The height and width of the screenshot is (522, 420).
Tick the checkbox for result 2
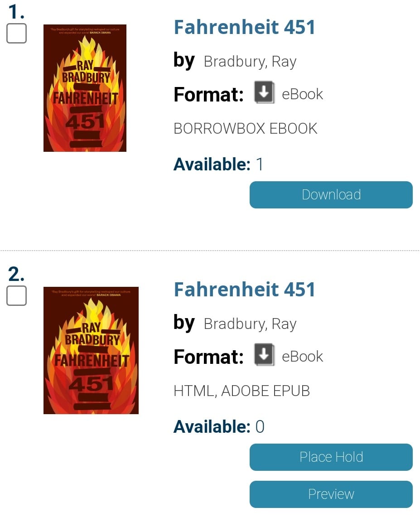click(17, 295)
